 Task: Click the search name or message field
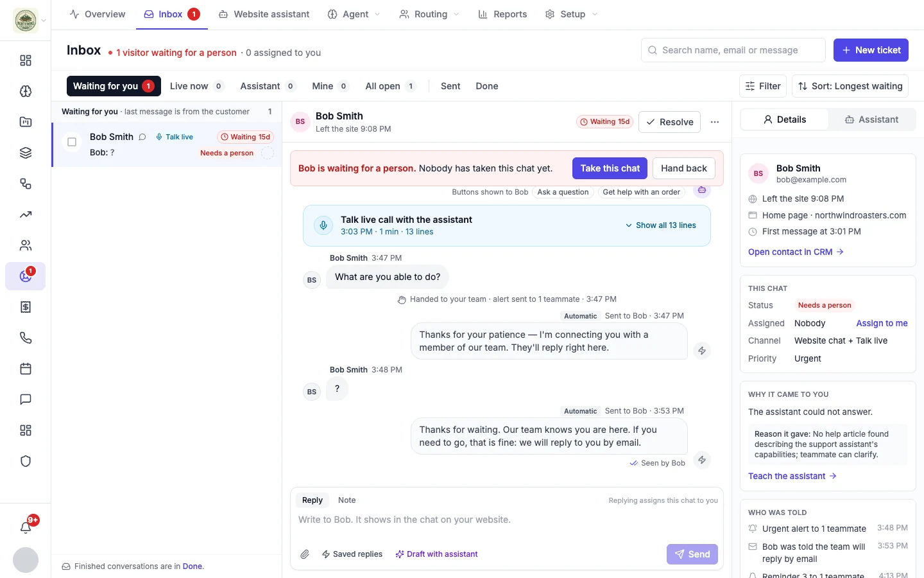coord(733,50)
